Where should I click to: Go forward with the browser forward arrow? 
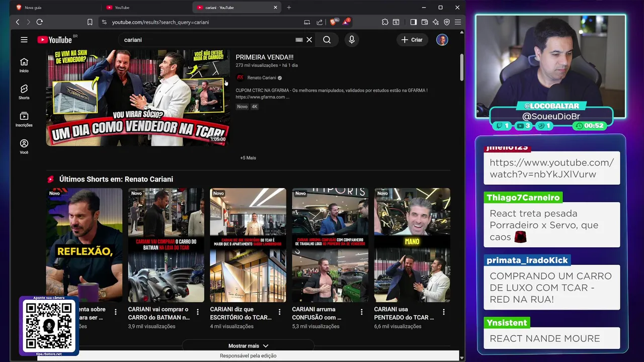point(28,22)
